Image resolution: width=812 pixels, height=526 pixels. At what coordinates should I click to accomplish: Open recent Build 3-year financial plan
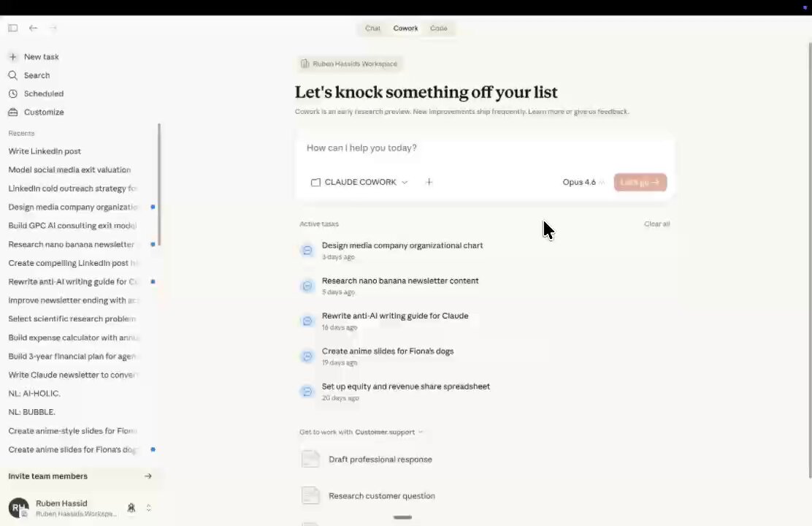[x=72, y=356]
